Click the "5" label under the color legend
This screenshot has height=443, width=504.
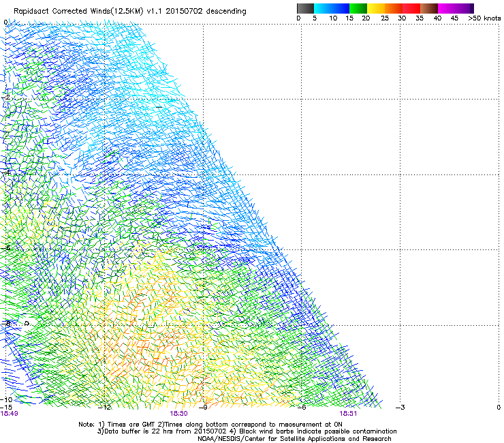point(315,18)
